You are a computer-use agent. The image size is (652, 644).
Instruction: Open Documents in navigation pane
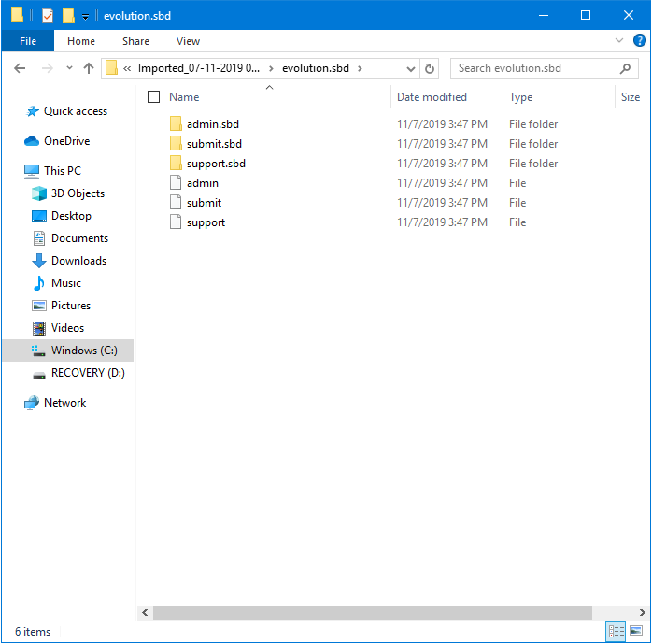(79, 238)
